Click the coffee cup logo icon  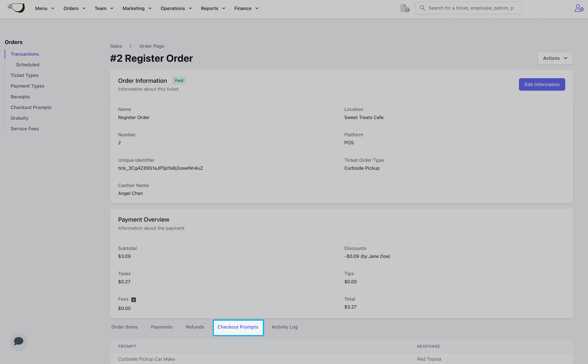coord(16,8)
